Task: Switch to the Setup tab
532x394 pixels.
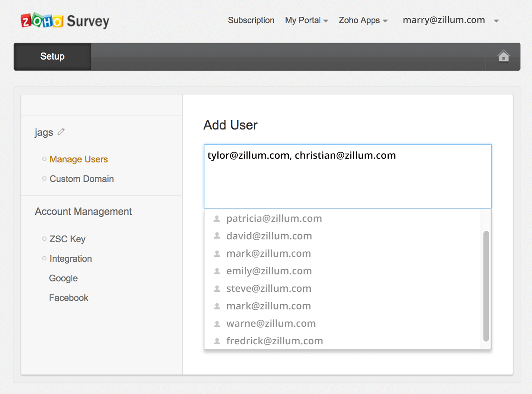Action: pos(52,56)
